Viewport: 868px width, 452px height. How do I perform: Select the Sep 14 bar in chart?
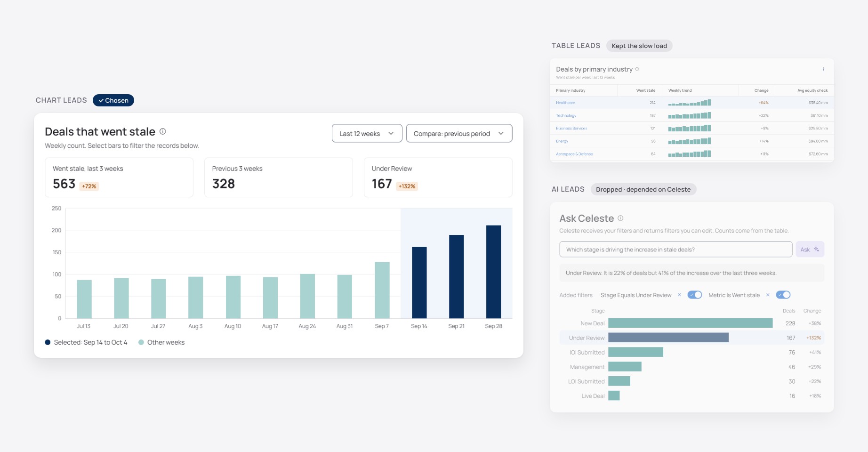point(419,282)
